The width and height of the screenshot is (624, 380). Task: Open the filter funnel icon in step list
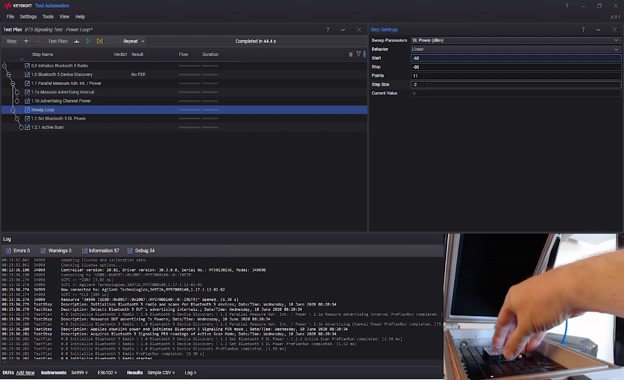click(358, 54)
